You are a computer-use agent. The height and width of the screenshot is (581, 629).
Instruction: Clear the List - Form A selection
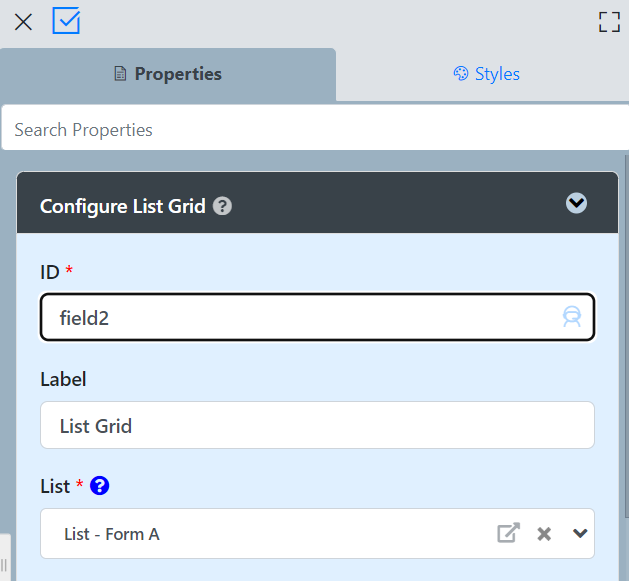[x=544, y=534]
